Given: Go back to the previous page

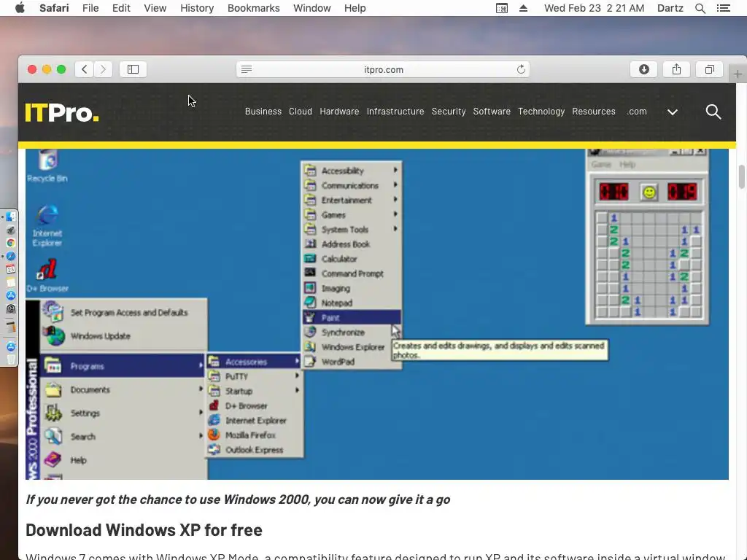Looking at the screenshot, I should tap(85, 69).
